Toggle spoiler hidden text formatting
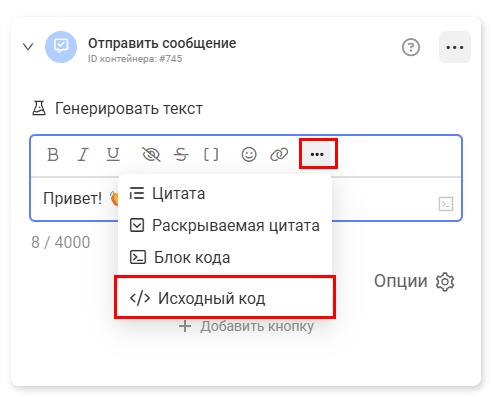 (x=151, y=154)
